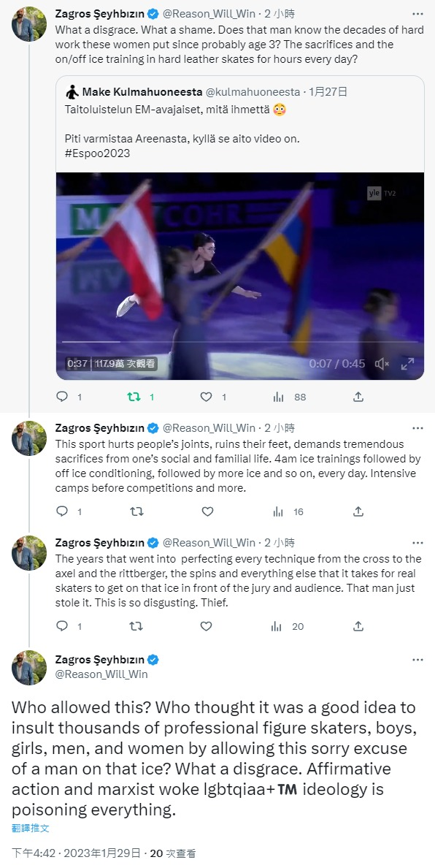Unmute the video with speaker icon
The height and width of the screenshot is (868, 435).
(382, 364)
